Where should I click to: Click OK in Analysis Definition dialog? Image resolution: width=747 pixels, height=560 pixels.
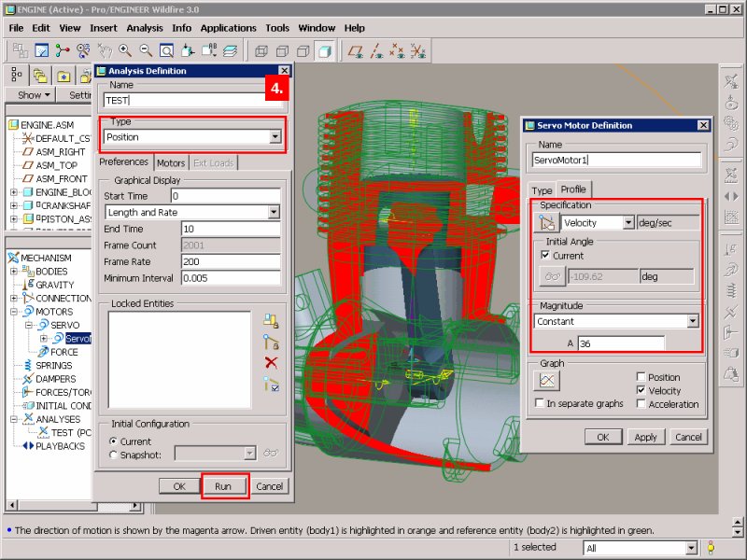point(179,486)
